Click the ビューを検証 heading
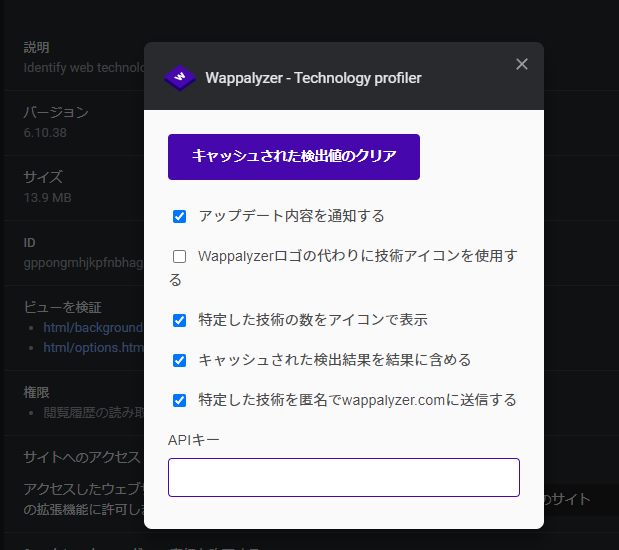 click(62, 307)
